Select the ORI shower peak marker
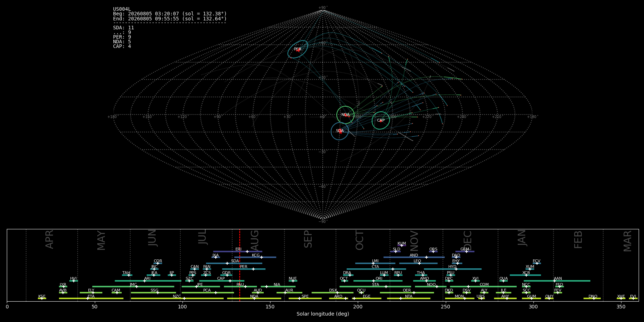This screenshot has height=322, width=644. 374,281
